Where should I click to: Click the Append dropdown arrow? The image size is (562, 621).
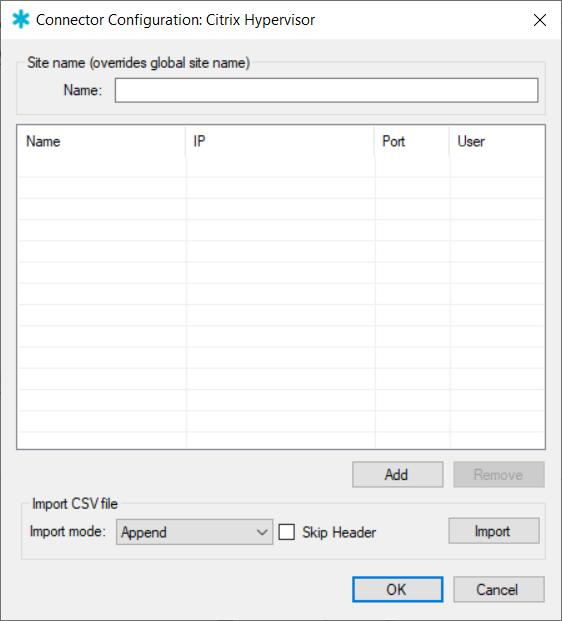click(262, 532)
